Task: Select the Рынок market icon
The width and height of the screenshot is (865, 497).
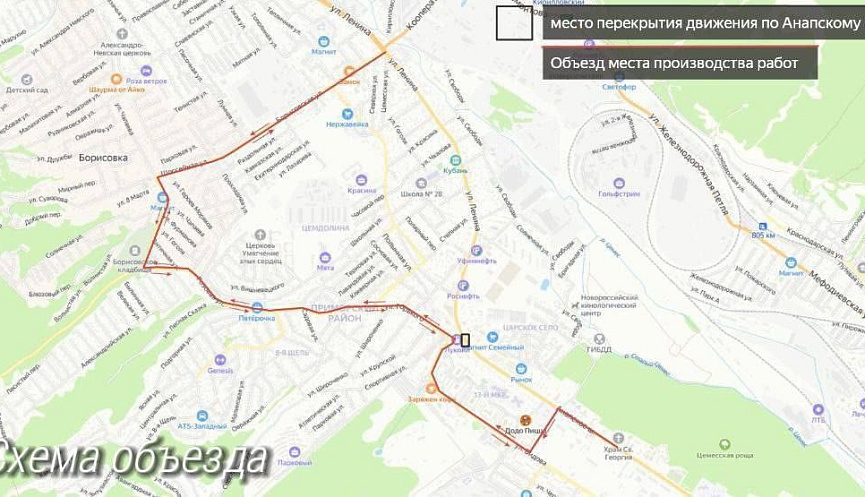Action: click(x=520, y=369)
